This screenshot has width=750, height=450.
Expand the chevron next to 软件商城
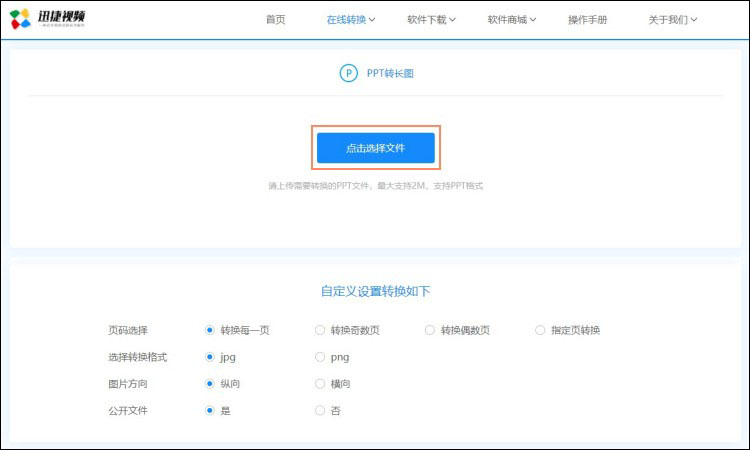(533, 20)
